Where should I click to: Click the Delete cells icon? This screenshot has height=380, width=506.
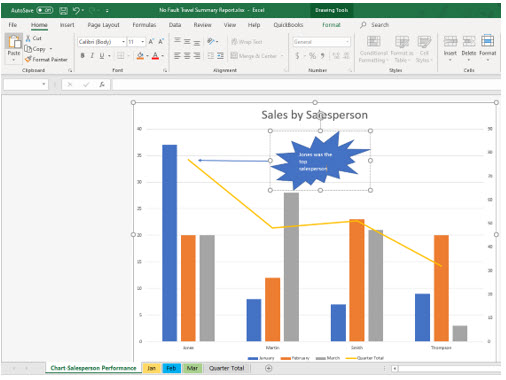tap(469, 41)
